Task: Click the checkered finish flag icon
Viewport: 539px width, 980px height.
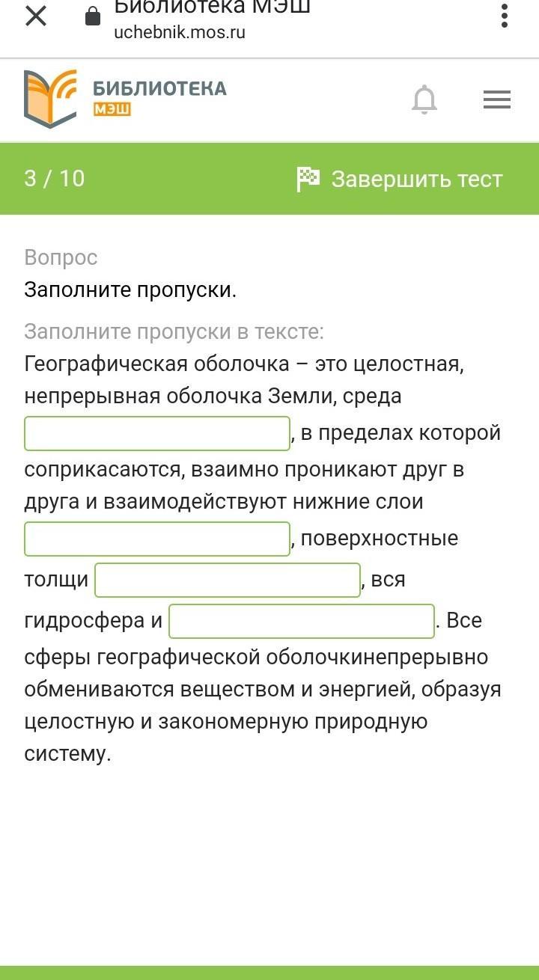Action: [x=308, y=179]
